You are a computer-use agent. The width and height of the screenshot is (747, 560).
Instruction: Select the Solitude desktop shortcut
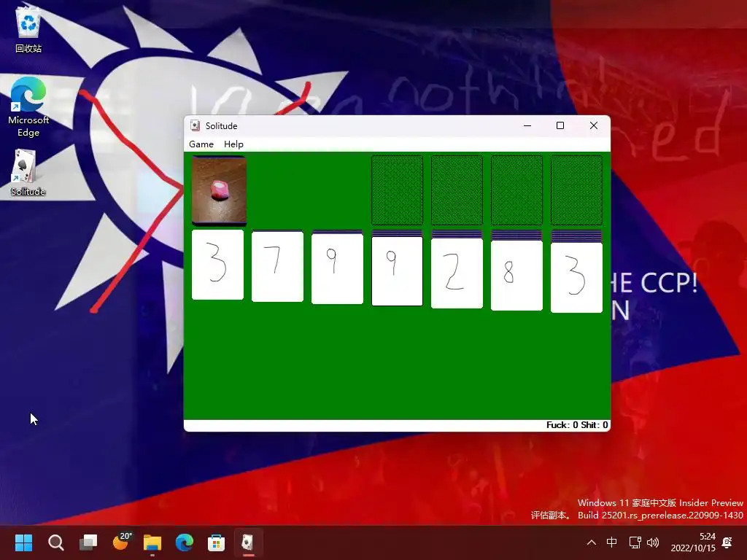pos(27,173)
